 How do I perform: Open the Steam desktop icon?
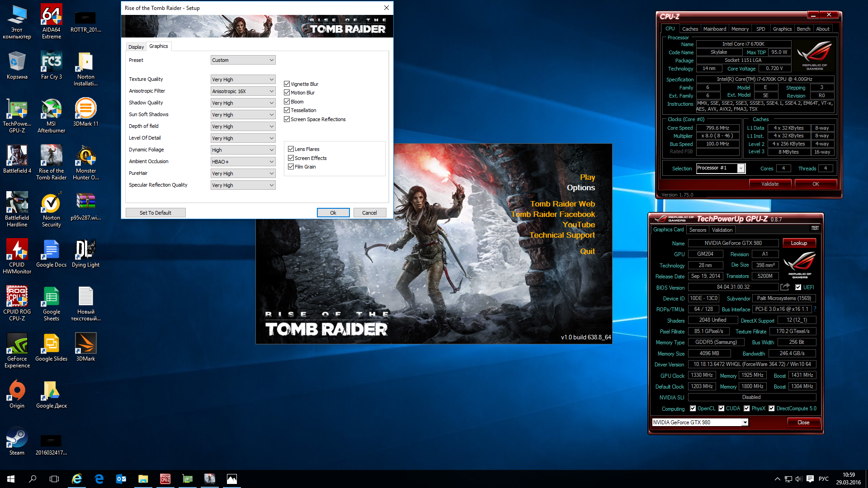click(17, 438)
